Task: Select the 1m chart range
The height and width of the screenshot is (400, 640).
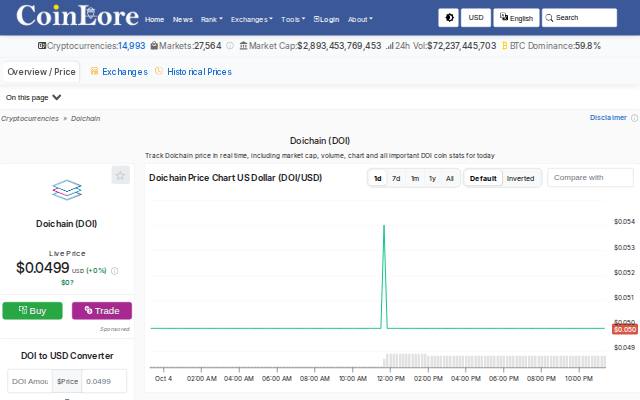Action: (x=415, y=178)
